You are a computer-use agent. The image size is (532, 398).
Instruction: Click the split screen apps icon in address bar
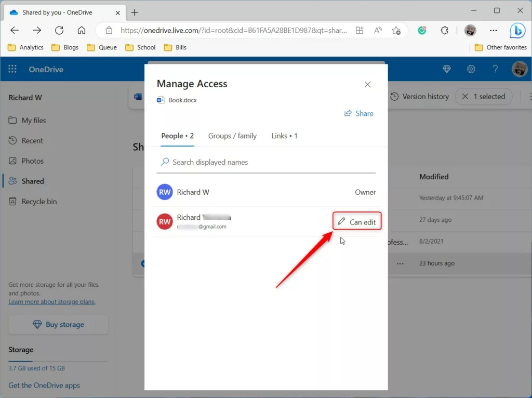click(360, 31)
